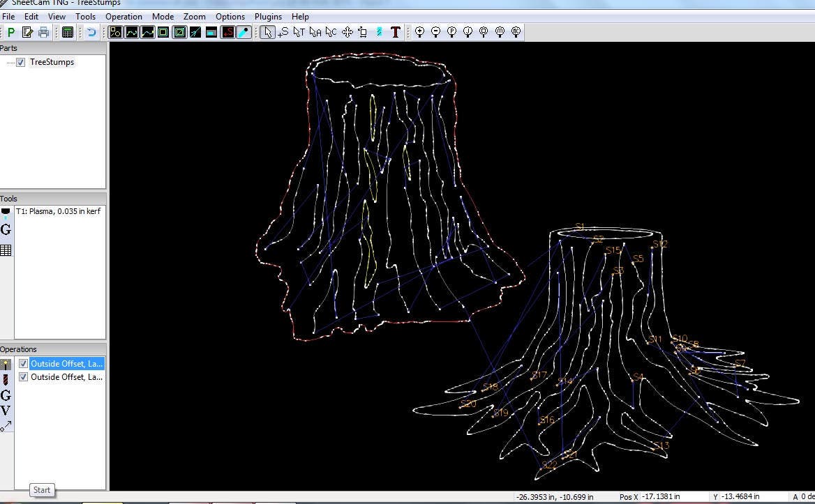Viewport: 815px width, 504px height.
Task: Click the G-code icon beside the Tools list
Action: coord(6,230)
